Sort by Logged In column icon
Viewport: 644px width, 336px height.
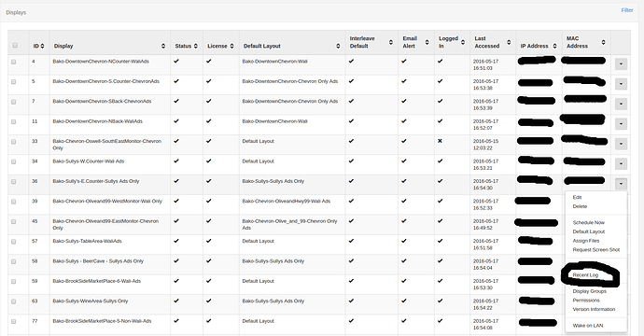tap(462, 42)
